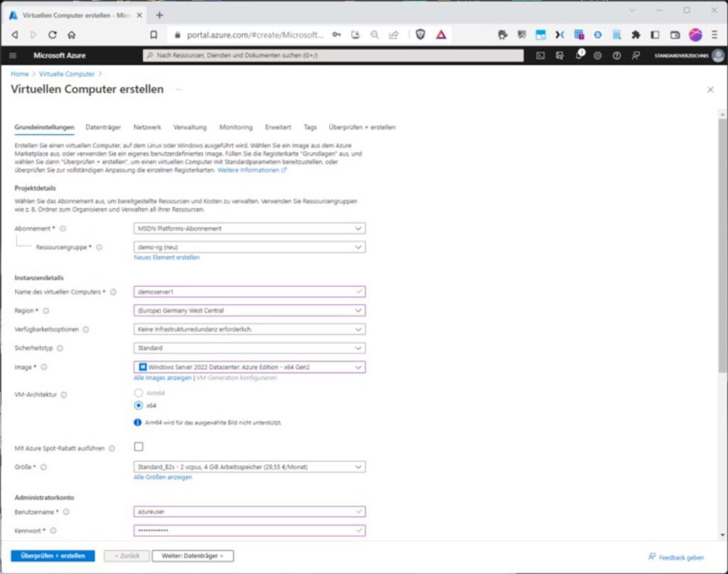
Task: Click Feedback geben link
Action: pyautogui.click(x=677, y=557)
